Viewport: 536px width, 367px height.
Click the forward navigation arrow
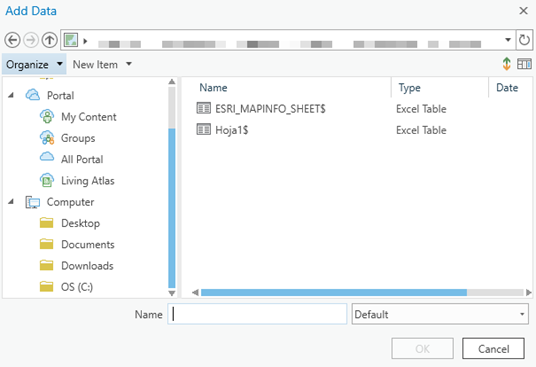[x=31, y=40]
